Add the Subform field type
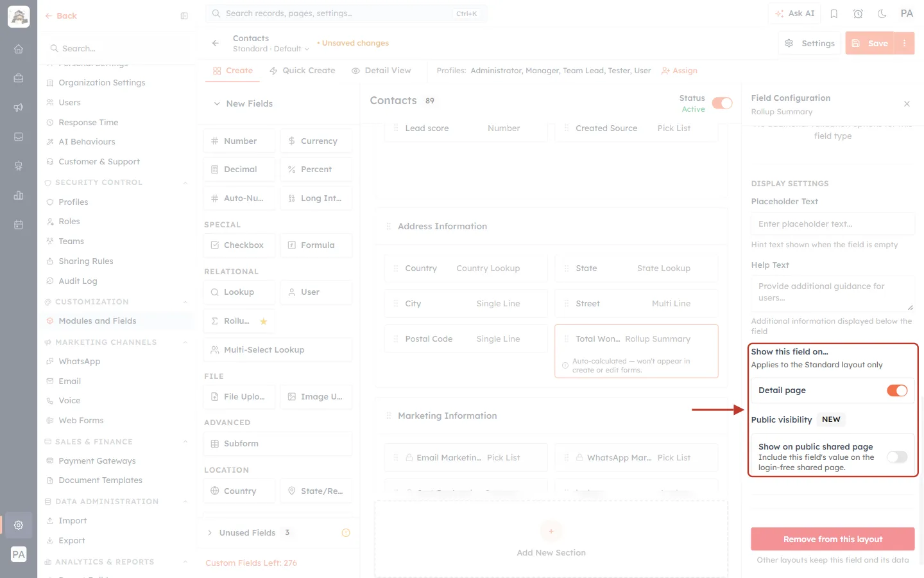Image resolution: width=924 pixels, height=578 pixels. pos(278,444)
